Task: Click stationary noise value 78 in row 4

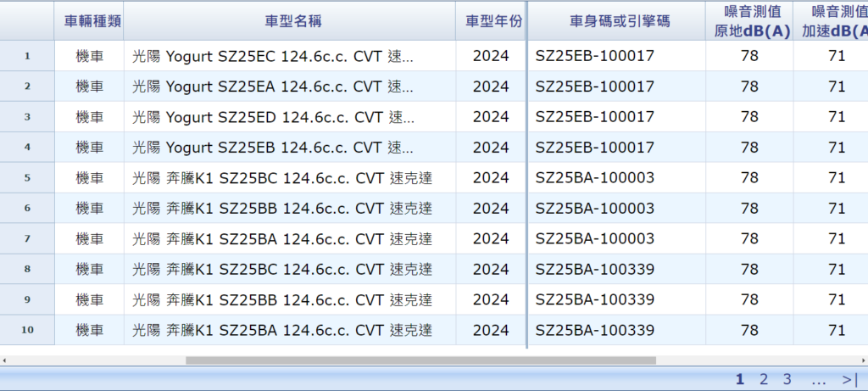Action: coord(749,148)
